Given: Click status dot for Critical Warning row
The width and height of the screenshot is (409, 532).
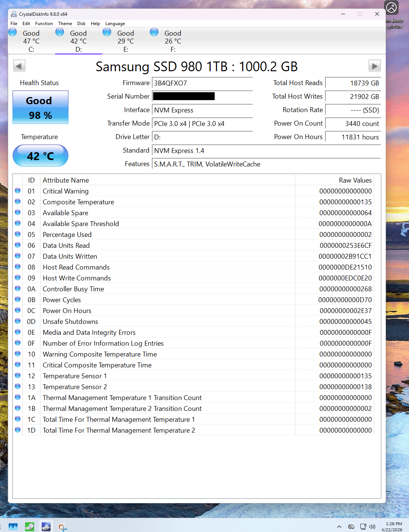Looking at the screenshot, I should tap(18, 191).
